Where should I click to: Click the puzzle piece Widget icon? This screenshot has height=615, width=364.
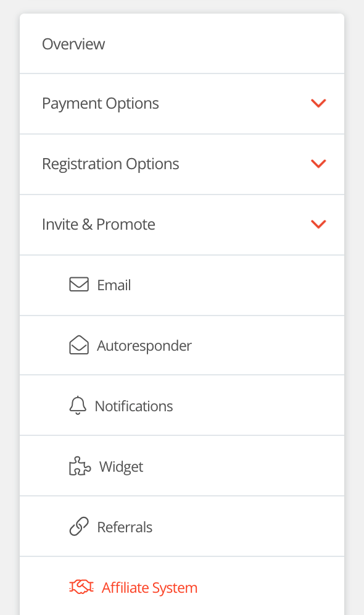(x=80, y=466)
